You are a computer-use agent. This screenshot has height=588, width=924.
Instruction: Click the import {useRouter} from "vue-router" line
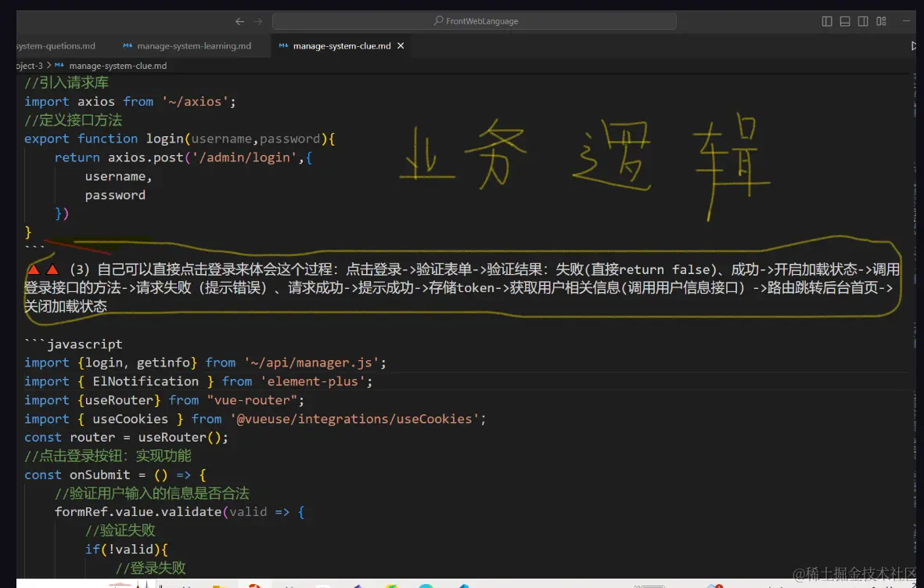coord(164,400)
